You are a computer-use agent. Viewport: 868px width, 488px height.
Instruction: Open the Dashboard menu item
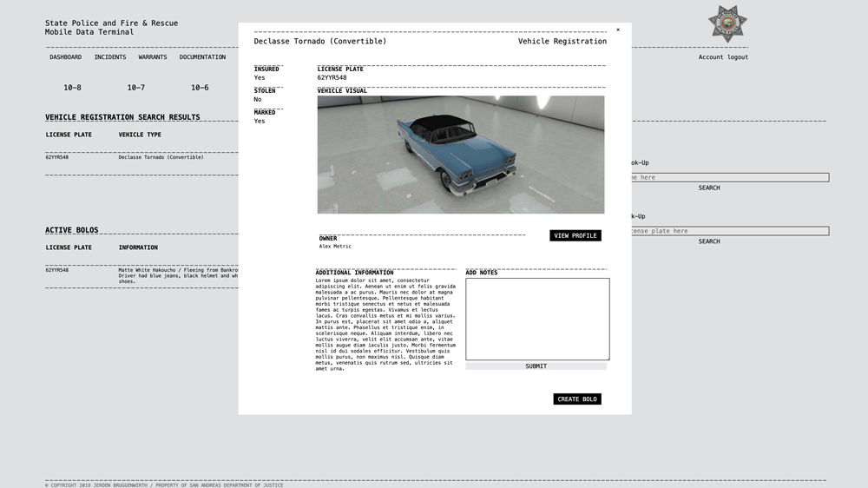click(x=65, y=57)
